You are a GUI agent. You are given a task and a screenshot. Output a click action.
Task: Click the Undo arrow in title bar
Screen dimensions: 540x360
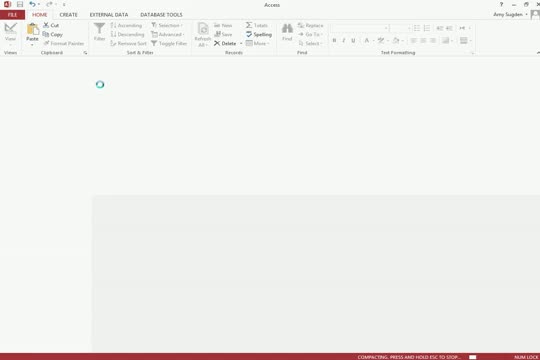tap(32, 4)
